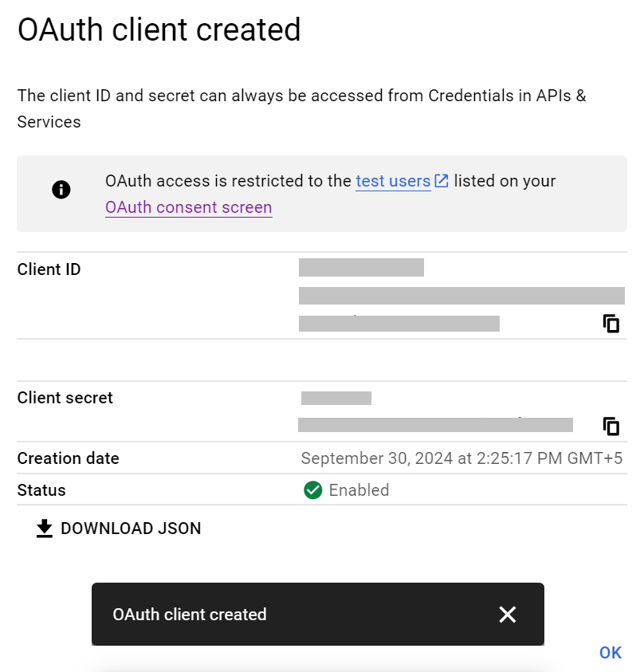This screenshot has width=644, height=672.
Task: Click the creation date timestamp
Action: 461,458
